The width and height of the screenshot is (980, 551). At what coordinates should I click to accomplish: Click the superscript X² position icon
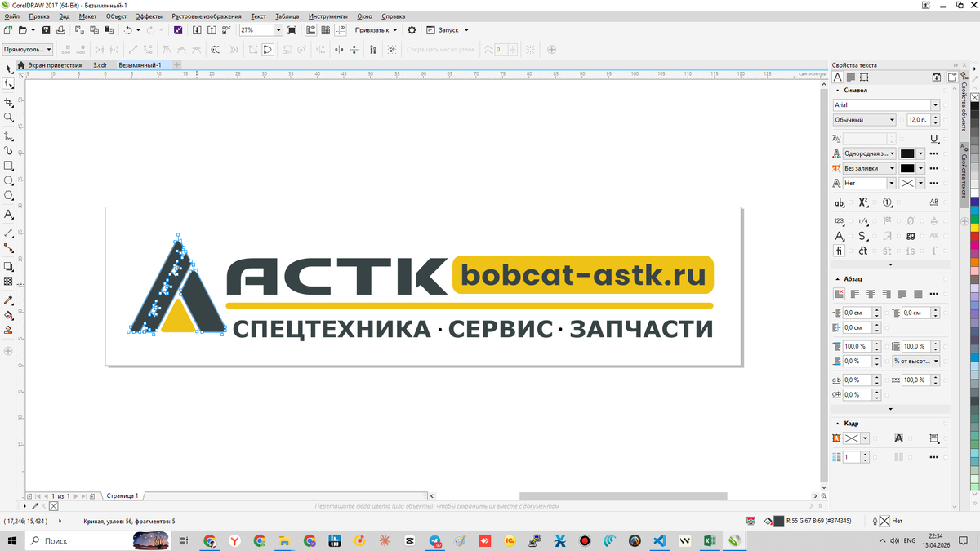click(x=862, y=202)
